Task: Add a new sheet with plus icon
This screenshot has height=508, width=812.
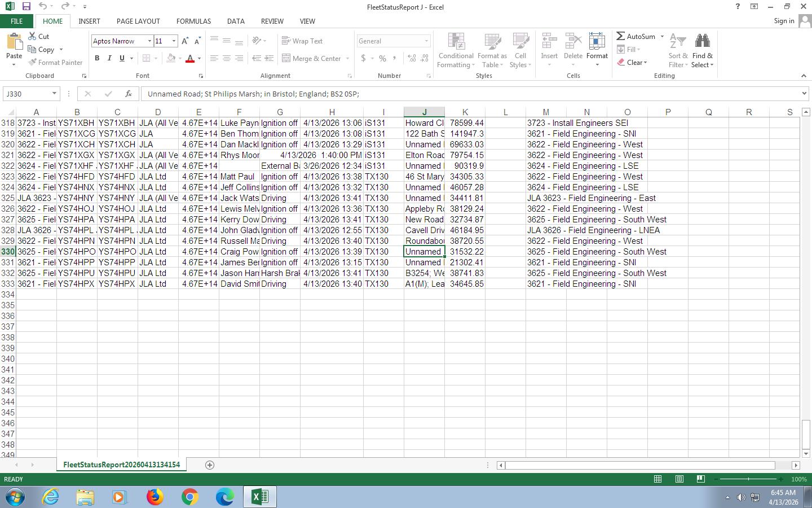Action: (x=210, y=465)
